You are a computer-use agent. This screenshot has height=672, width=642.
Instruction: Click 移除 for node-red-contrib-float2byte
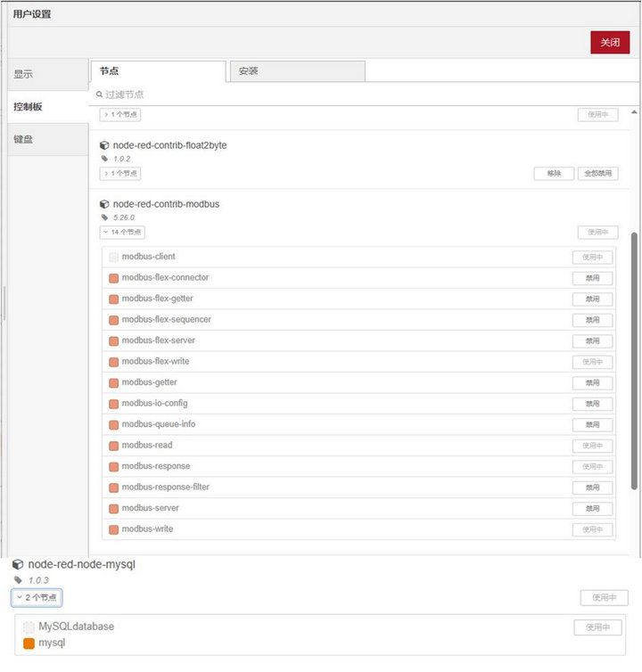[554, 174]
